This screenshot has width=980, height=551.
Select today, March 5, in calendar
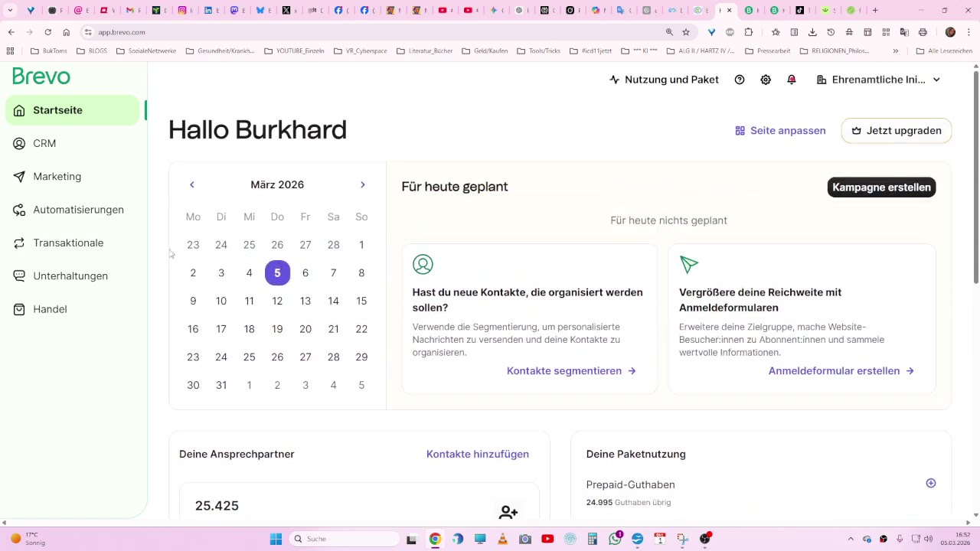click(x=277, y=273)
